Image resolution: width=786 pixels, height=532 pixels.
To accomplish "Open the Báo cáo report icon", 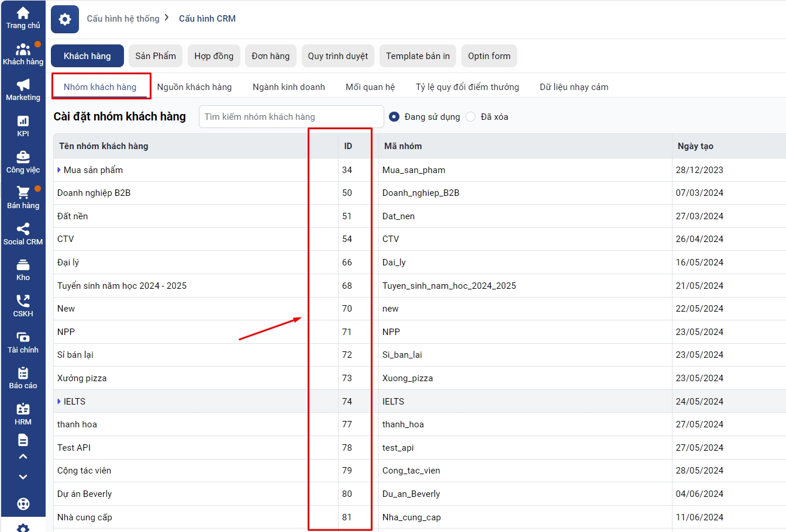I will tap(23, 374).
